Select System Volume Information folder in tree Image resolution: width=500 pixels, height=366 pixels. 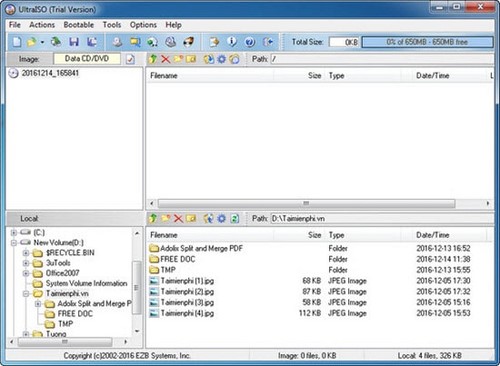click(86, 283)
